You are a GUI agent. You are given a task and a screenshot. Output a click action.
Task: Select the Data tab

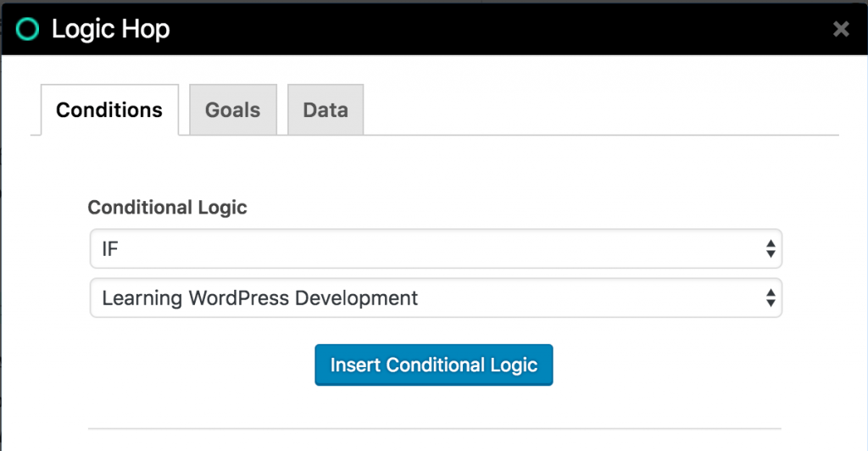point(325,109)
